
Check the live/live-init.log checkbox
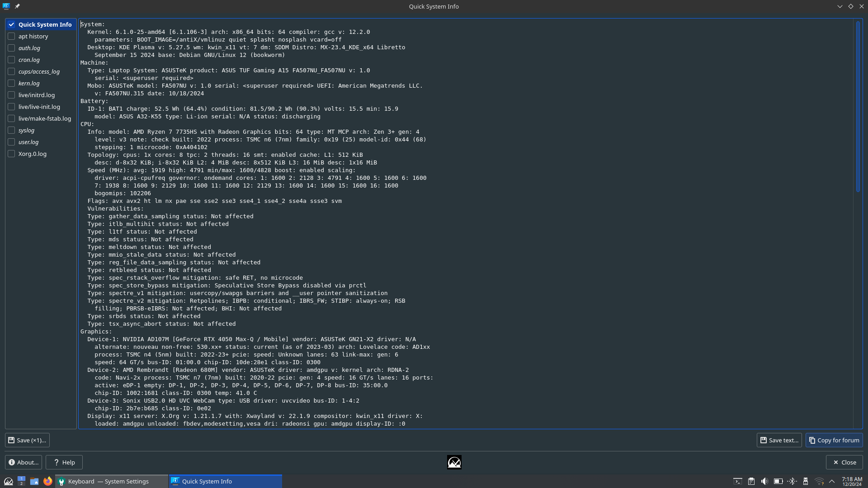(x=11, y=107)
